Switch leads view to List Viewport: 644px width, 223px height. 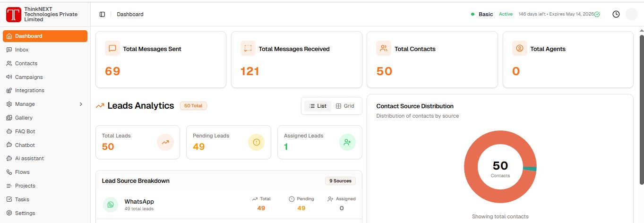coord(318,106)
